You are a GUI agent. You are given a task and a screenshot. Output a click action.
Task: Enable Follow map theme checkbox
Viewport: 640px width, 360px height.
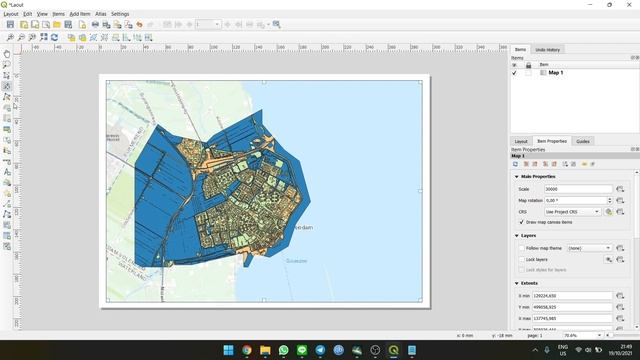pyautogui.click(x=521, y=248)
